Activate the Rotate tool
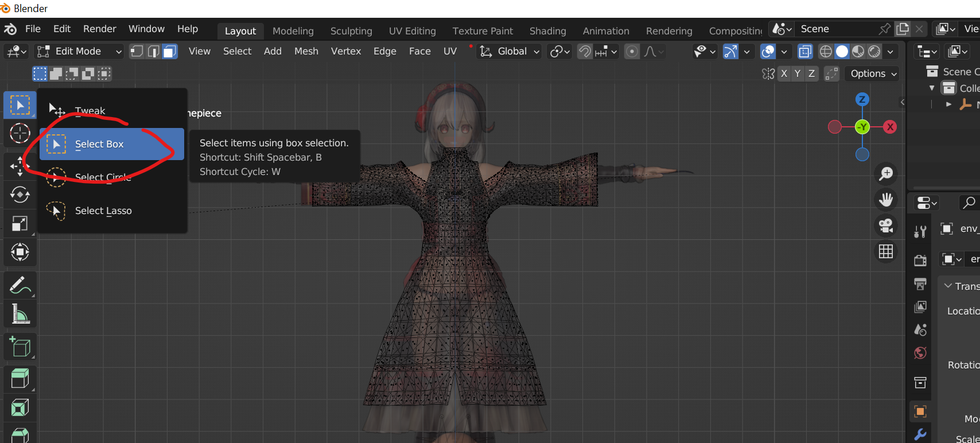This screenshot has width=980, height=443. tap(20, 195)
